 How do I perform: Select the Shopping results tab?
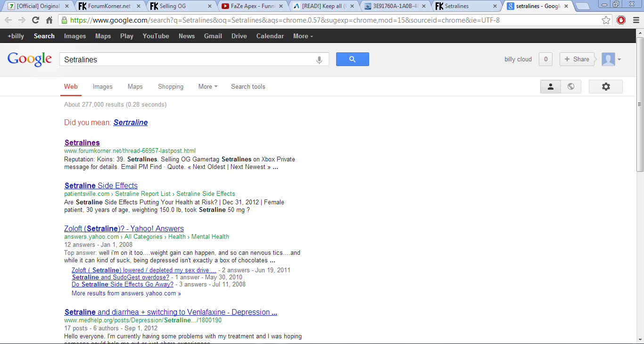click(x=171, y=86)
